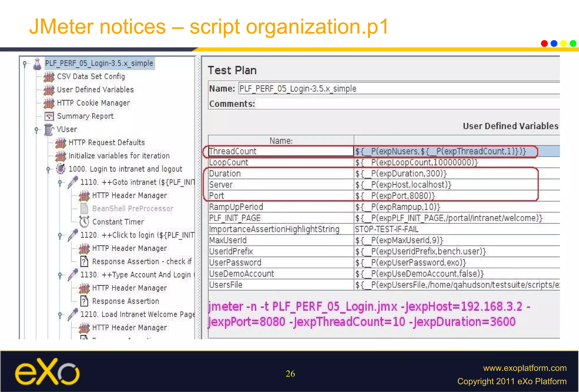
Task: Click Response Assertion icon under 1130
Action: coord(84,301)
